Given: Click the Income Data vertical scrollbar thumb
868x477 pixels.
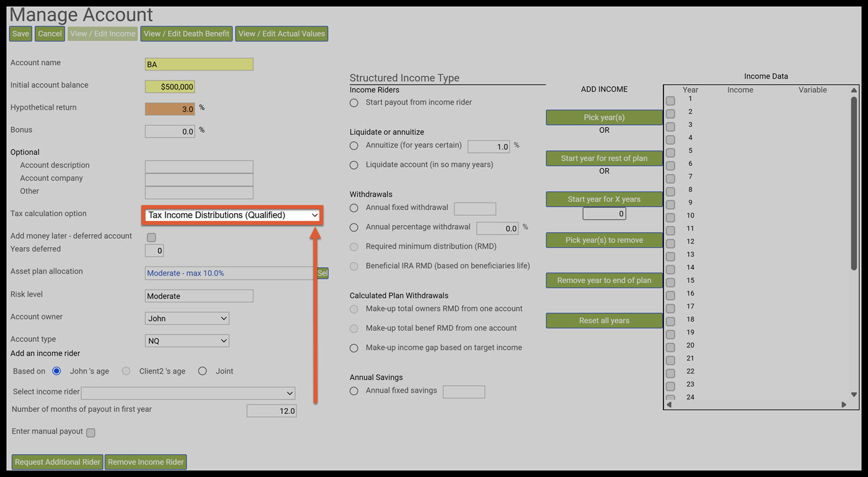Looking at the screenshot, I should [854, 183].
